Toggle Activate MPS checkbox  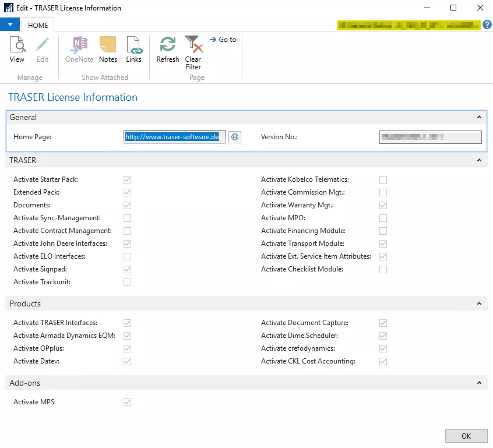click(x=128, y=402)
